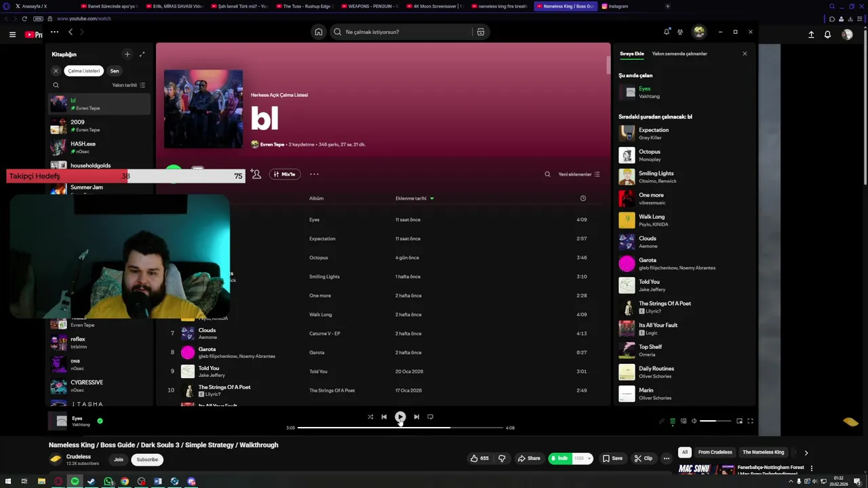Select the Çalma Listeleri filter chip
Viewport: 868px width, 488px height.
click(83, 70)
